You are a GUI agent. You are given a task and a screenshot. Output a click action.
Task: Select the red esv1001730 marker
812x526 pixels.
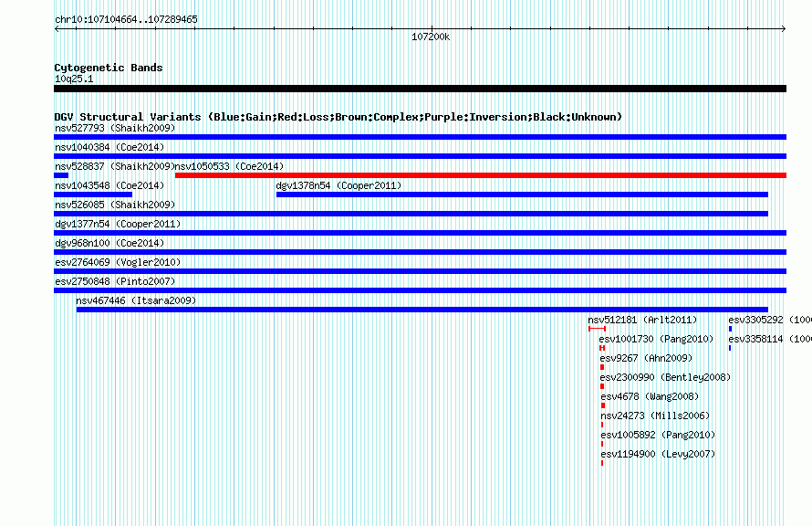pyautogui.click(x=602, y=348)
